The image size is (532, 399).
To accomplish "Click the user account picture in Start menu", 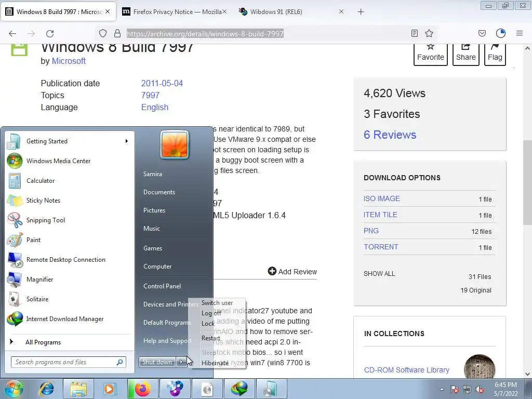I will 175,144.
